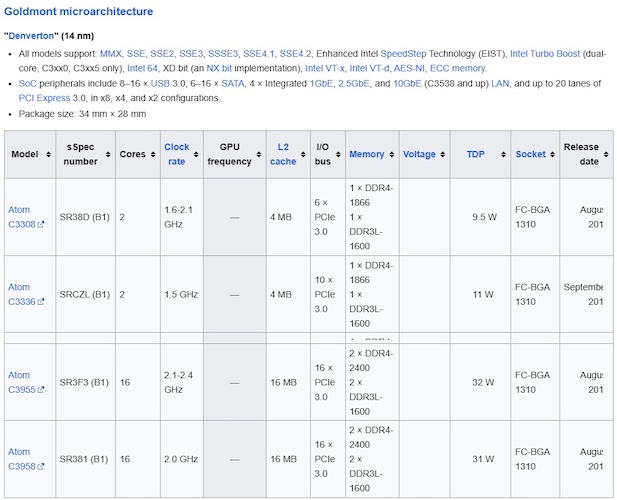The height and width of the screenshot is (500, 617).
Task: Follow the MMX link
Action: [x=111, y=54]
